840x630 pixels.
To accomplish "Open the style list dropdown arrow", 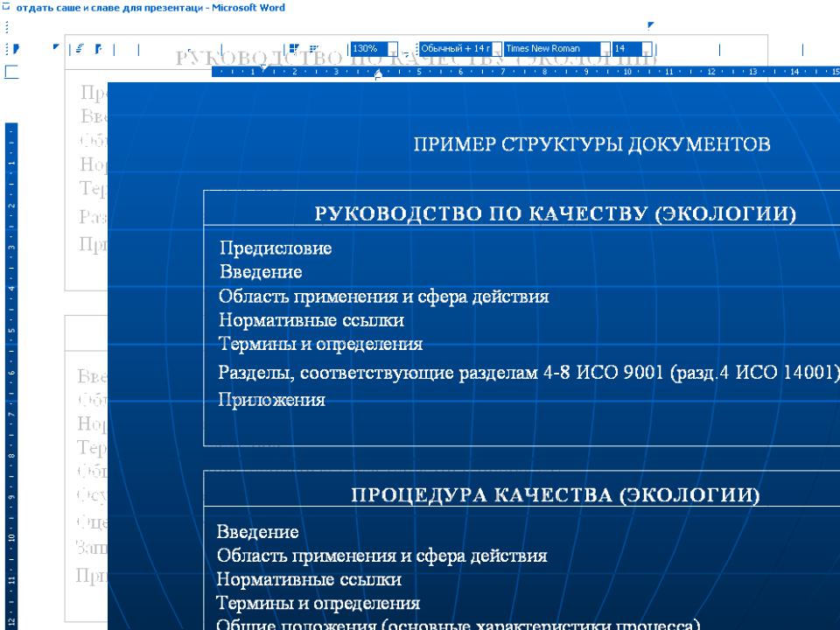I will coord(497,49).
